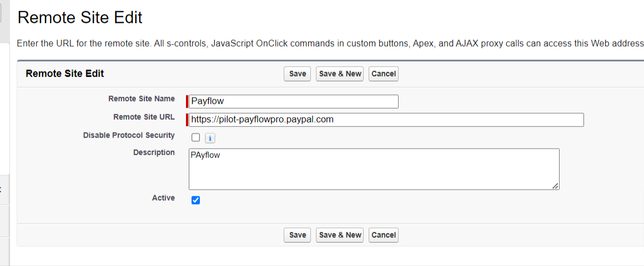Select the Disable Protocol Security label
Image resolution: width=644 pixels, height=266 pixels.
pos(129,135)
